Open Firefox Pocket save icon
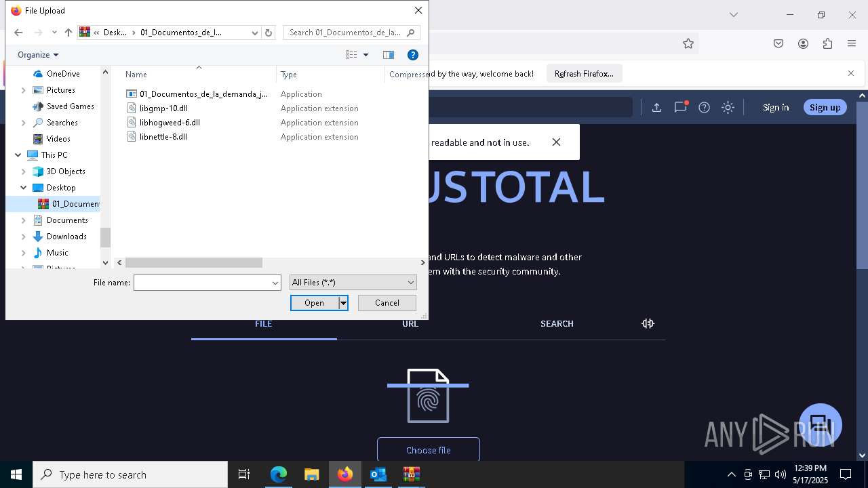Image resolution: width=868 pixels, height=488 pixels. click(x=778, y=43)
